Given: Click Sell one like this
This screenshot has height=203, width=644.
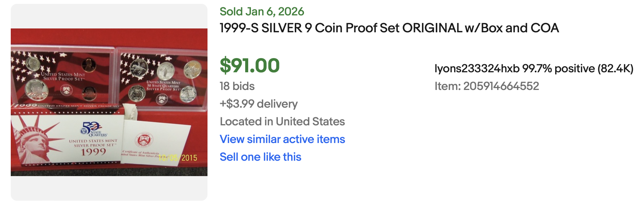Looking at the screenshot, I should (260, 157).
